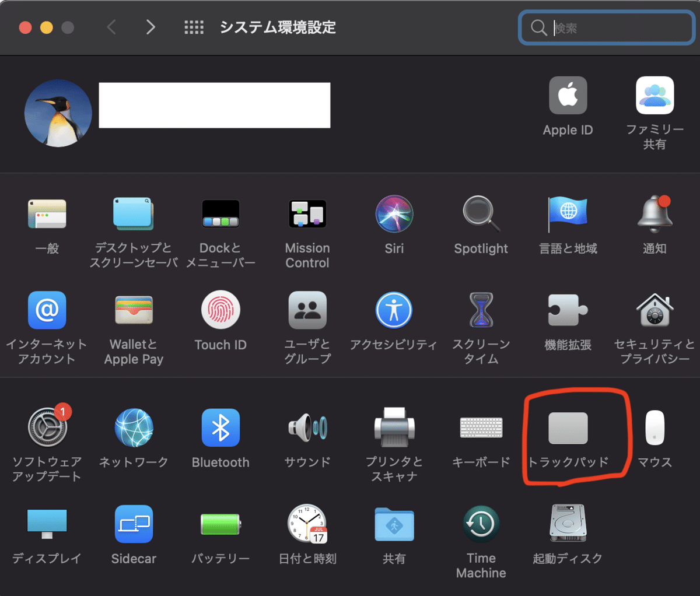Open Security and Privacy settings
Viewport: 700px width, 596px height.
[654, 310]
